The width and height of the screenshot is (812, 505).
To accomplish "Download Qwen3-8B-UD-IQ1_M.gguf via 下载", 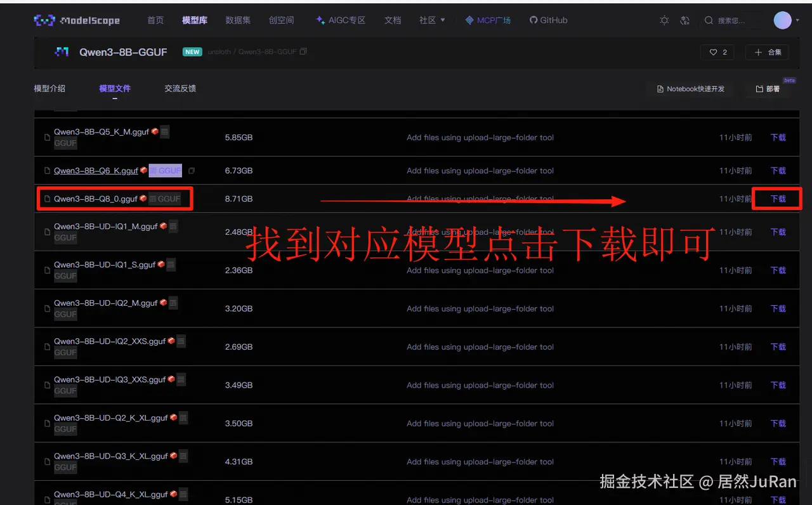I will click(778, 232).
